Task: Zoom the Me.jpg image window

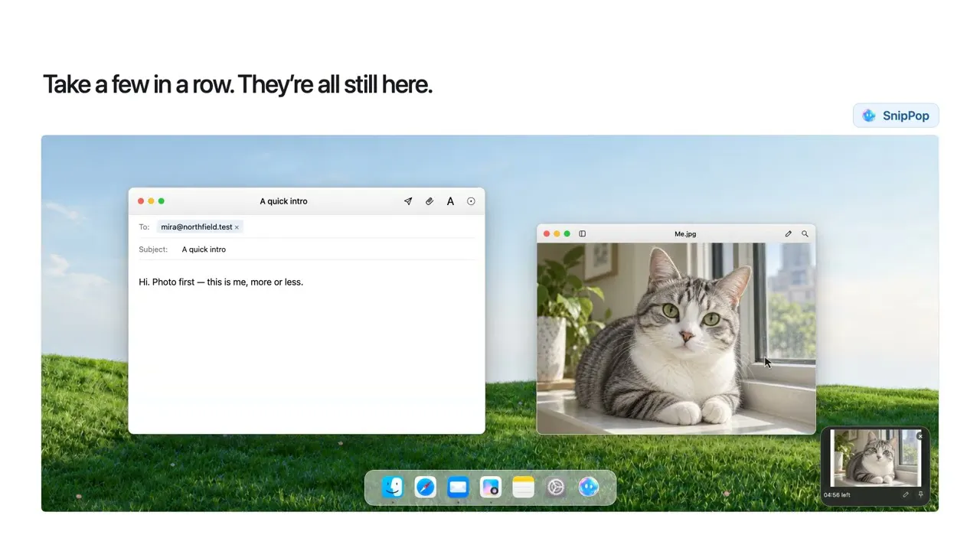Action: coord(567,234)
